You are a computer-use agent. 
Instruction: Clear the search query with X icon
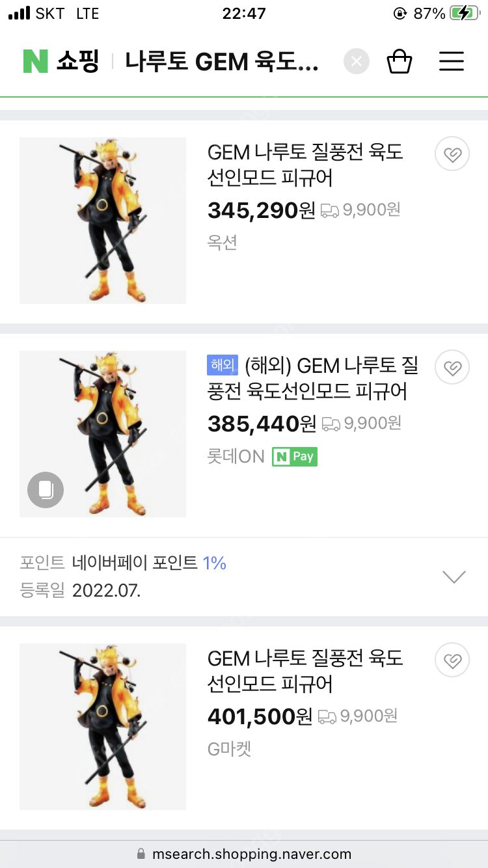pos(356,62)
